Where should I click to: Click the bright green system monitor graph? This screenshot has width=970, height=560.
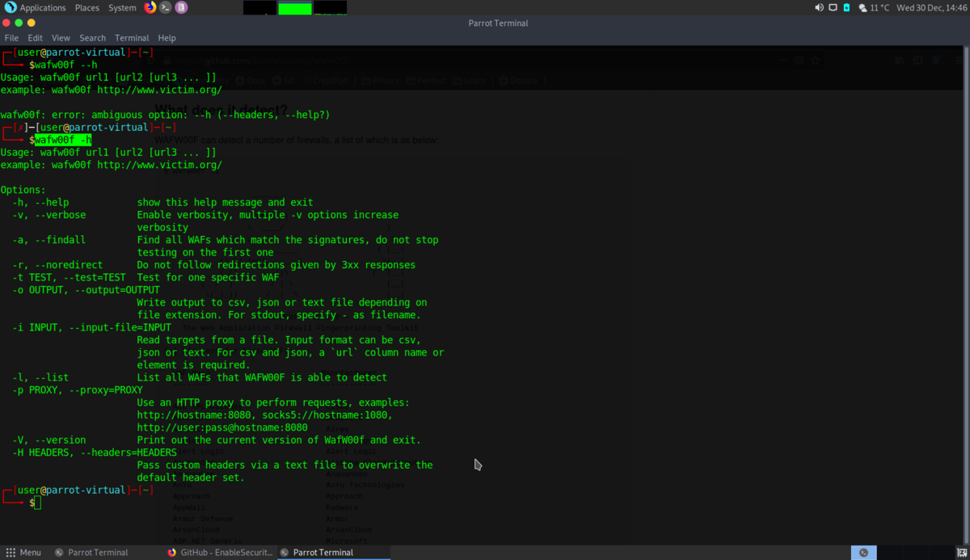[295, 8]
